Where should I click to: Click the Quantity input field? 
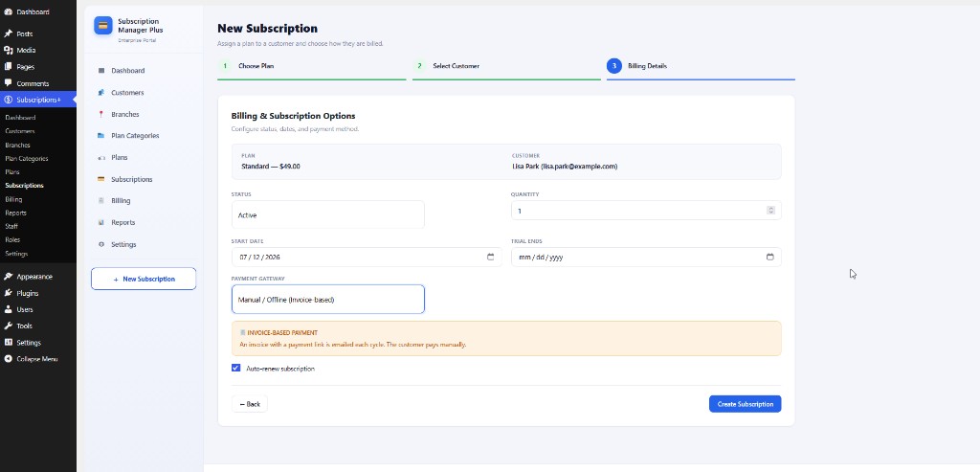pos(646,211)
